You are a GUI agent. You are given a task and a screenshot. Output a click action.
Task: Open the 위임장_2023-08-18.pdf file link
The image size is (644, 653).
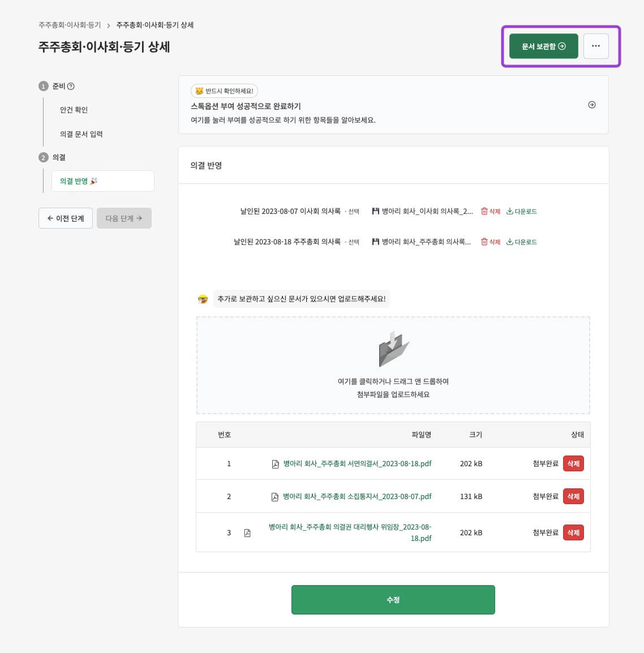pyautogui.click(x=349, y=532)
